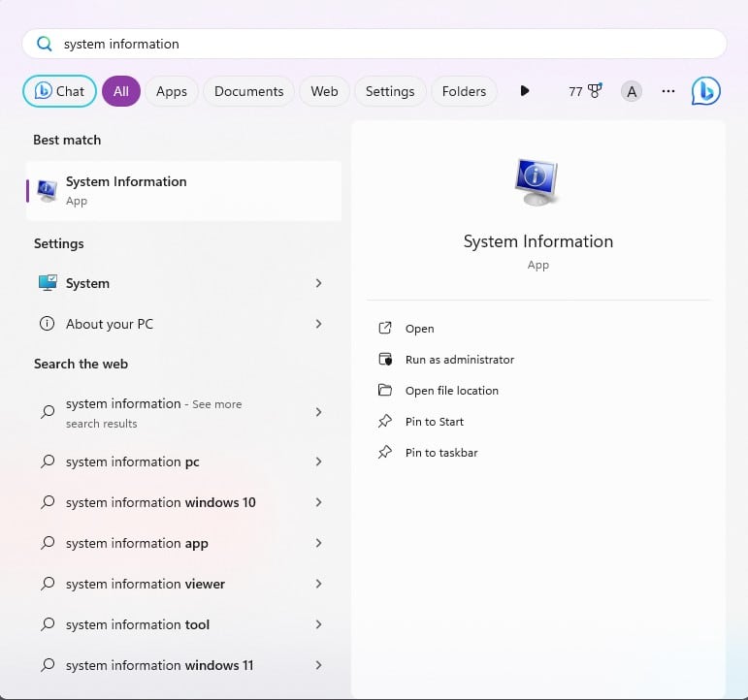Select the All filter tab
Viewport: 748px width, 700px height.
pos(121,91)
